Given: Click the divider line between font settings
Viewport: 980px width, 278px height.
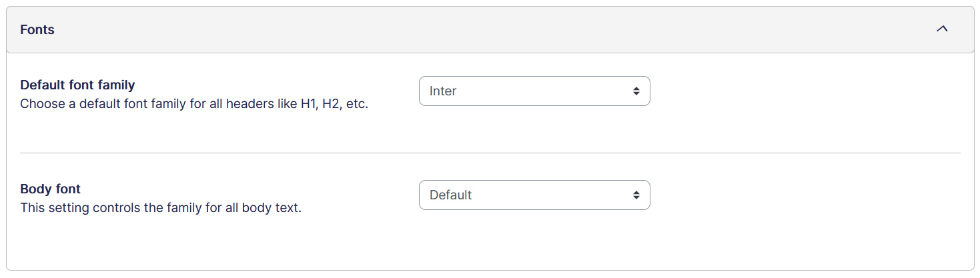Looking at the screenshot, I should (490, 153).
